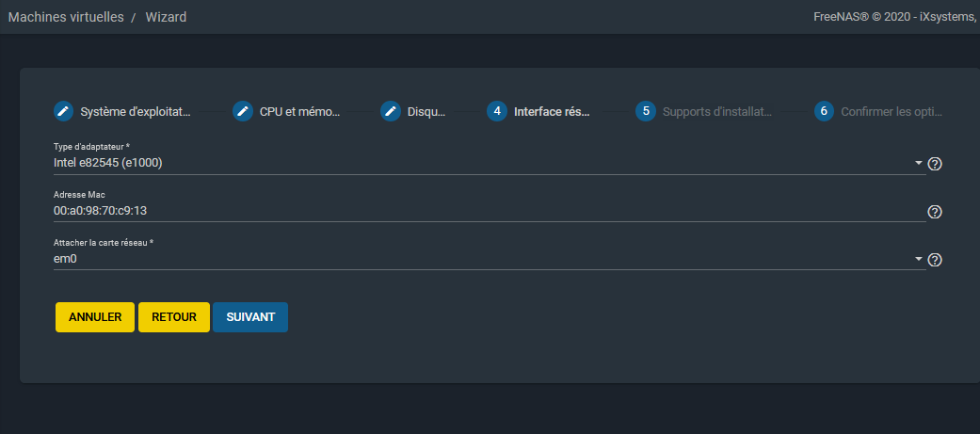Screen dimensions: 980x434
Task: Open the Machines virtuelles breadcrumb link
Action: coord(66,17)
